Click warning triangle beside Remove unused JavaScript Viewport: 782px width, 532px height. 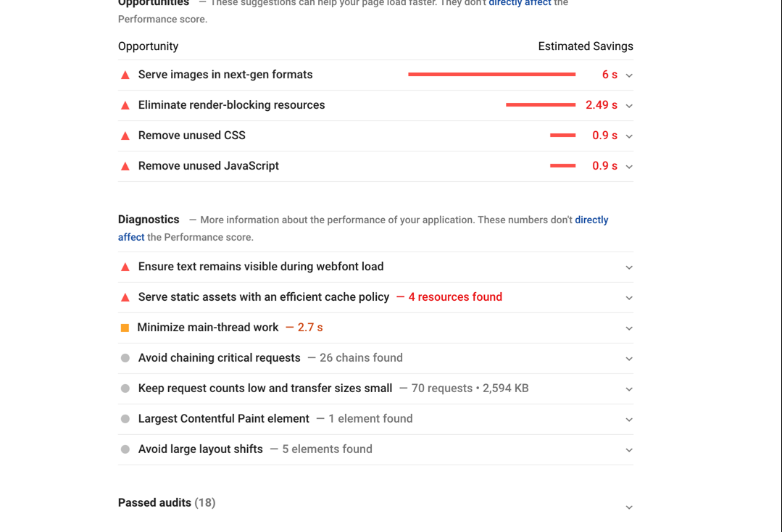pyautogui.click(x=125, y=167)
